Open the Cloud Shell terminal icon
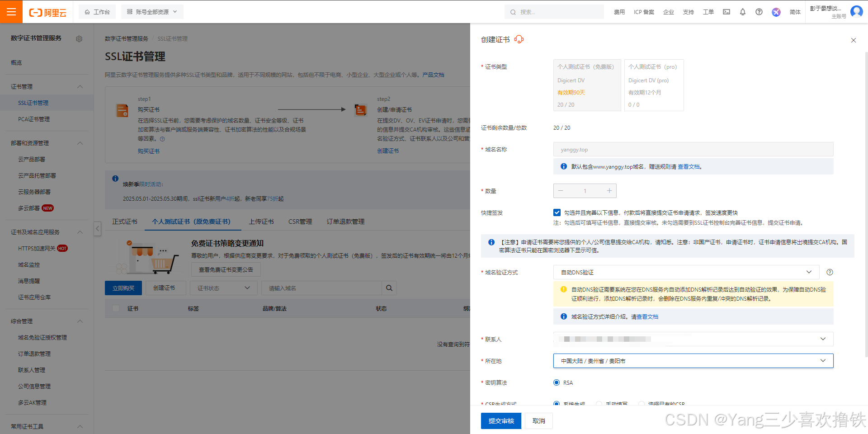This screenshot has height=434, width=868. [x=726, y=12]
